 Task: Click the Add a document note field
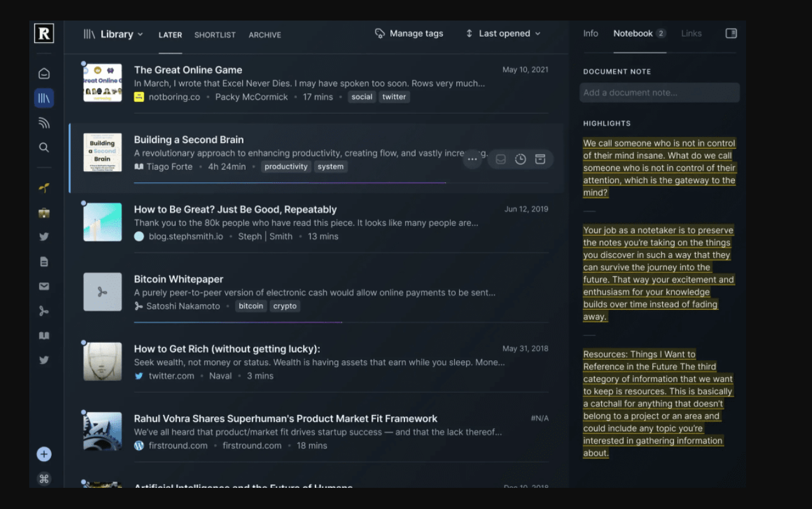tap(660, 93)
